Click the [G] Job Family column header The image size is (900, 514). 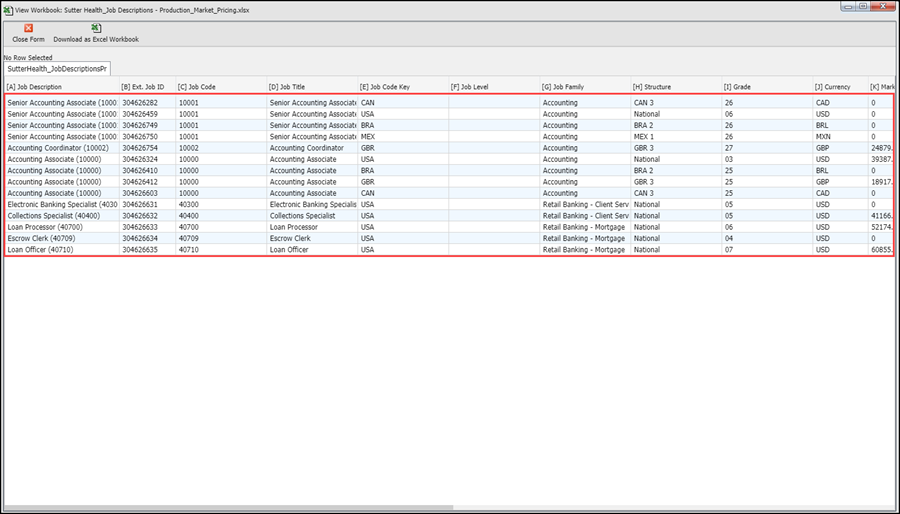tap(585, 87)
